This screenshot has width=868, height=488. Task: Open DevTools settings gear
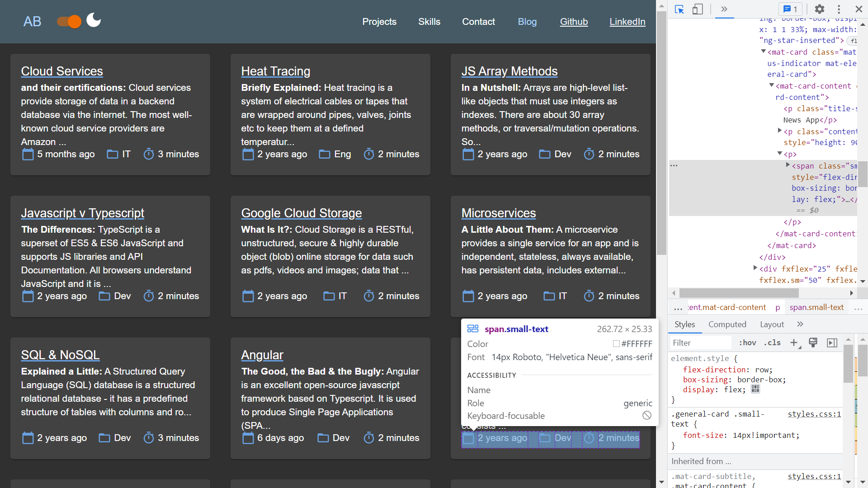[x=819, y=9]
